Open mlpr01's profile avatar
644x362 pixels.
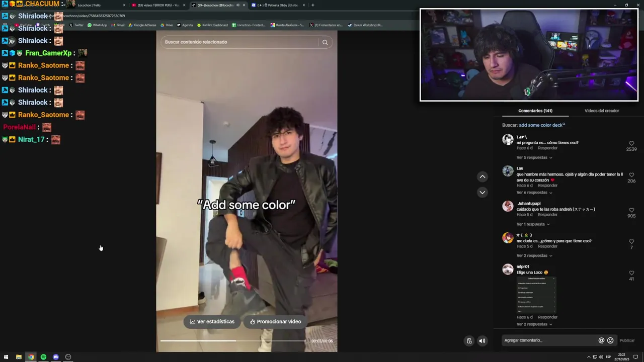pos(508,269)
